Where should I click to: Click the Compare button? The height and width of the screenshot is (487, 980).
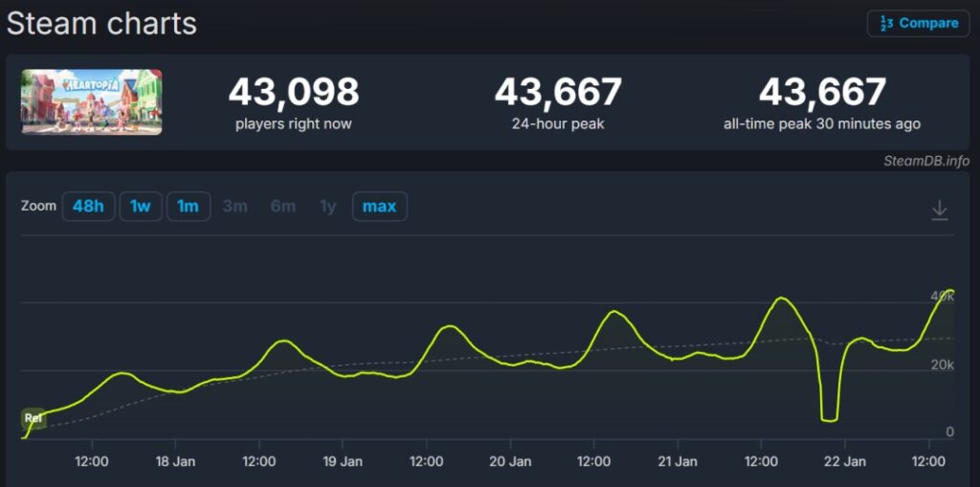point(918,23)
